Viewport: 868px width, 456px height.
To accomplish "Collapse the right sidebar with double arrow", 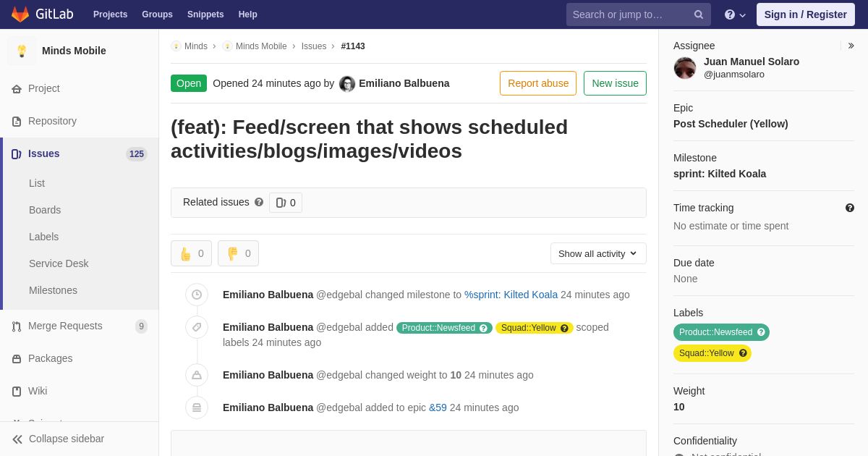I will pyautogui.click(x=851, y=46).
